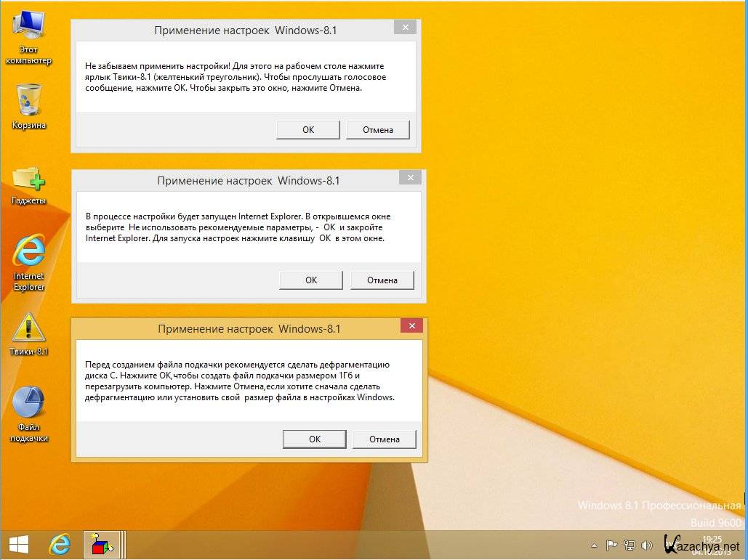Click Отмена in the Internet Explorer dialog
Viewport: 748px width, 560px height.
tap(382, 280)
